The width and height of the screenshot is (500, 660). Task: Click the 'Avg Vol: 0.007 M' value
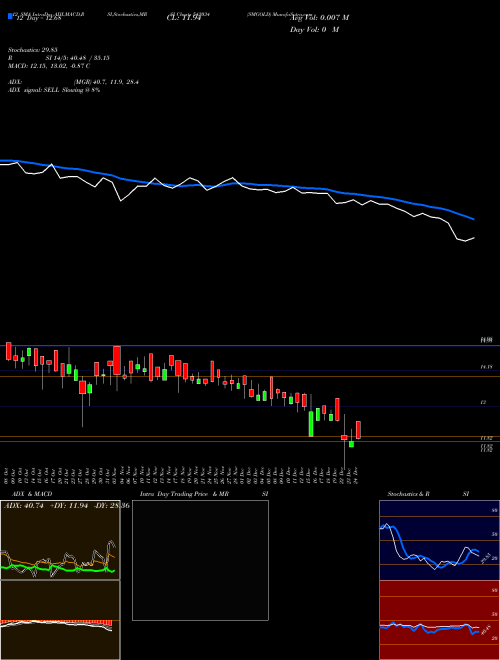tap(319, 18)
